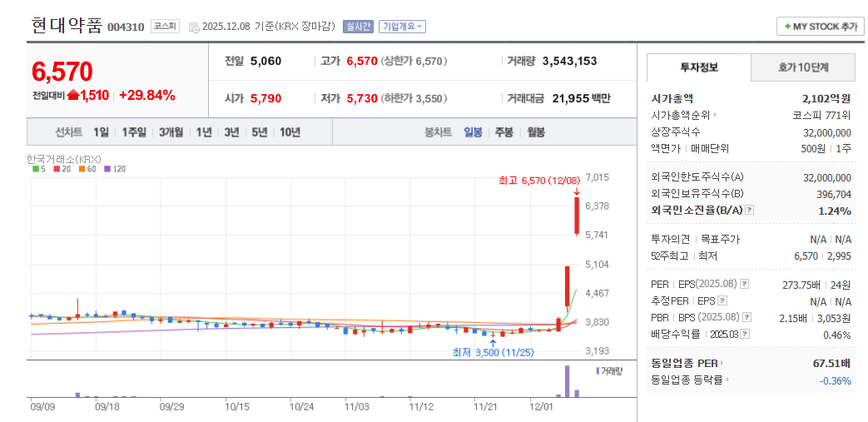This screenshot has height=422, width=868.
Task: Click the 동일업종 등락률 value -0.36%
Action: (x=836, y=380)
